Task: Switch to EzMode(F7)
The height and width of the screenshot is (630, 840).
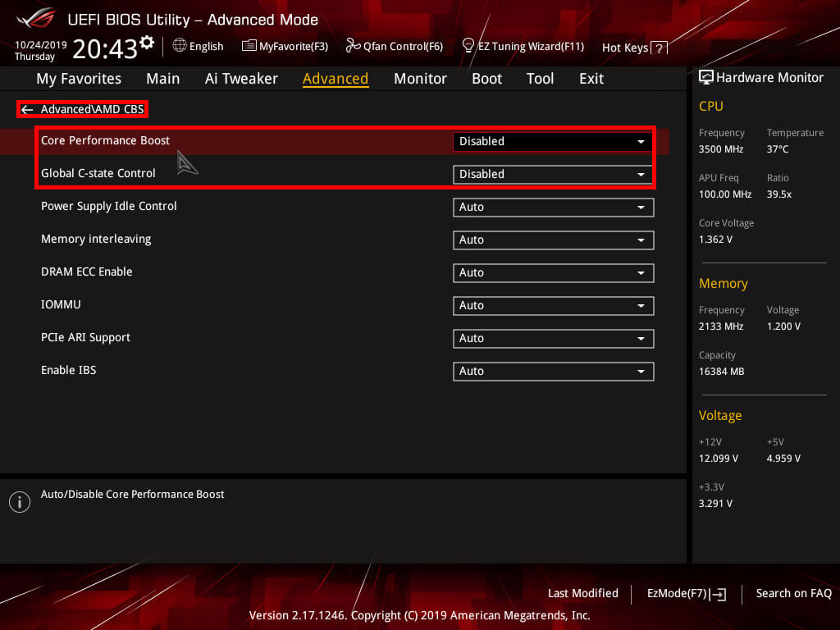Action: [x=677, y=594]
